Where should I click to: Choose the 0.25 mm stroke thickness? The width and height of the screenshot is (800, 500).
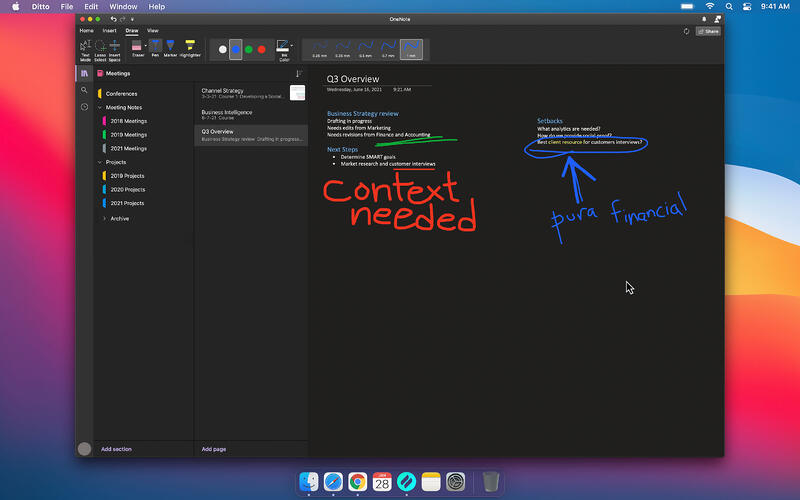coord(319,49)
